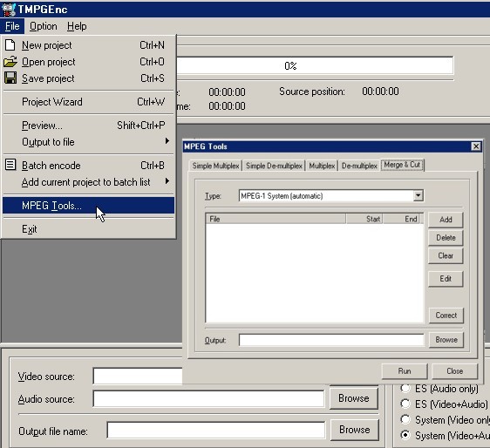Click Add button in MPEG Tools

[446, 220]
